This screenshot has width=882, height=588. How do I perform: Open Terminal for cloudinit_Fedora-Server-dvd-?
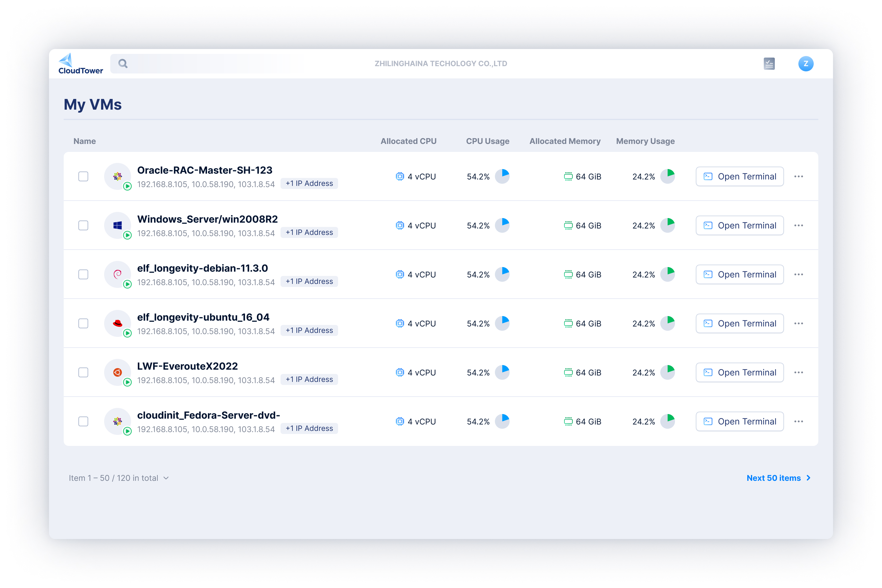click(x=740, y=421)
